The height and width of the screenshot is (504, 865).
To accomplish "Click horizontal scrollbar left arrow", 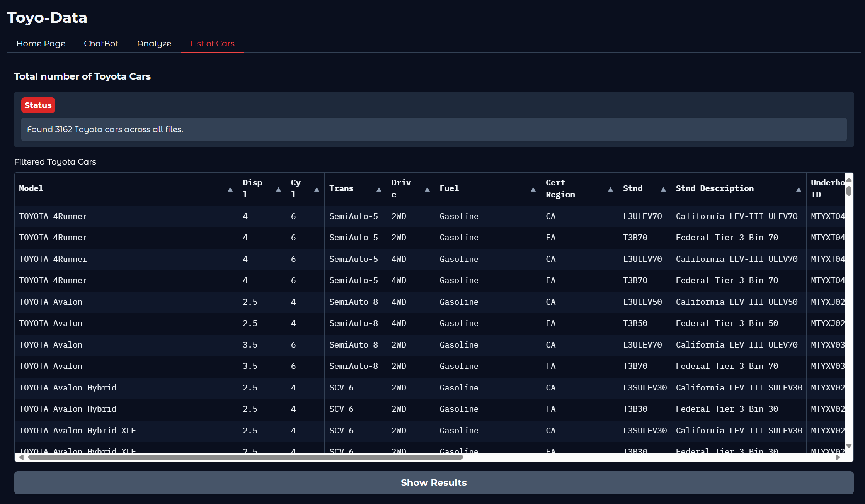I will click(x=22, y=457).
